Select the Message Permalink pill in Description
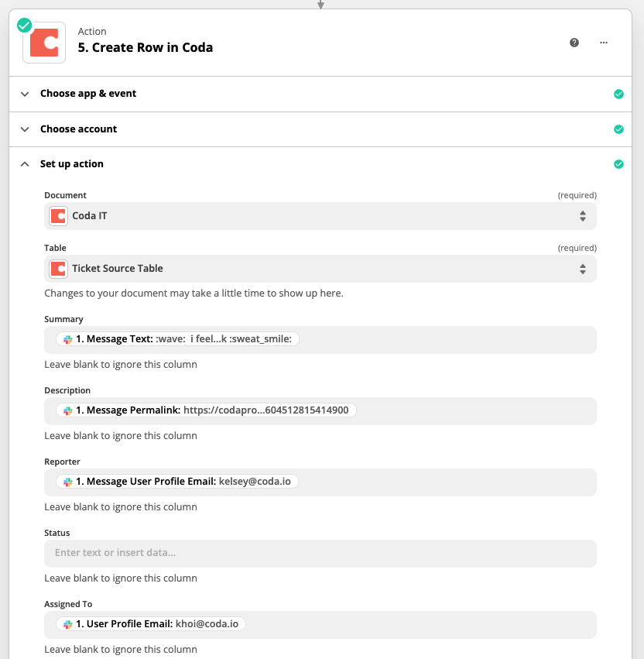 click(x=207, y=410)
